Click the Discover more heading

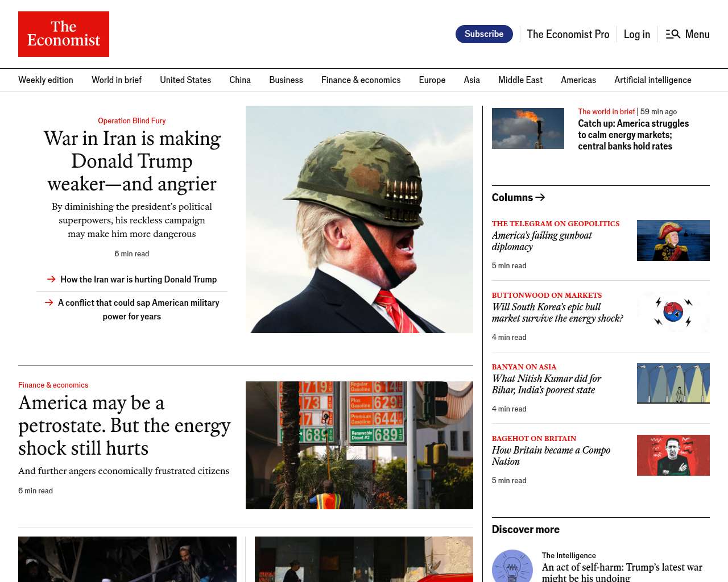526,529
